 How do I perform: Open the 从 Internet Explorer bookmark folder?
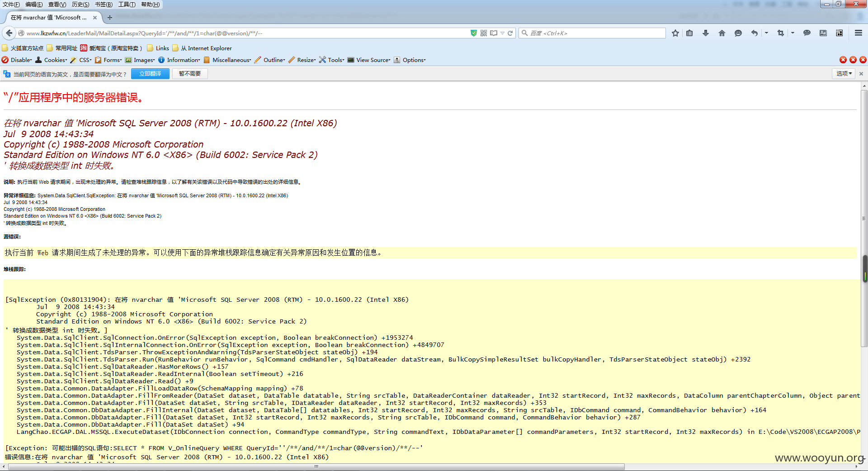[x=202, y=48]
